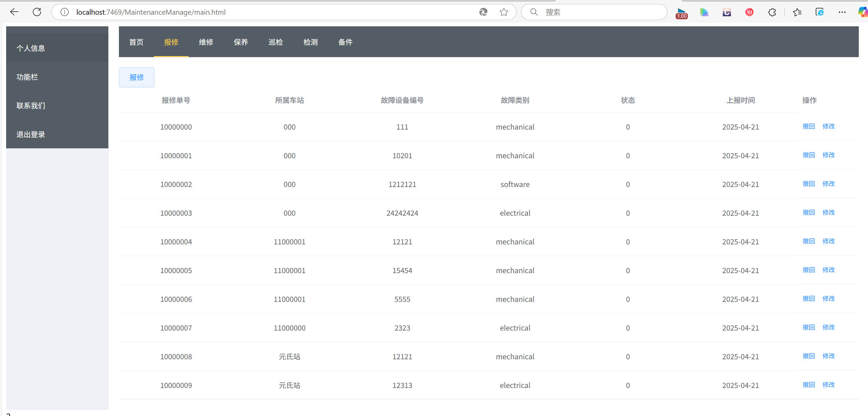Image resolution: width=868 pixels, height=416 pixels.
Task: Open the browser extensions puzzle icon
Action: [x=772, y=12]
